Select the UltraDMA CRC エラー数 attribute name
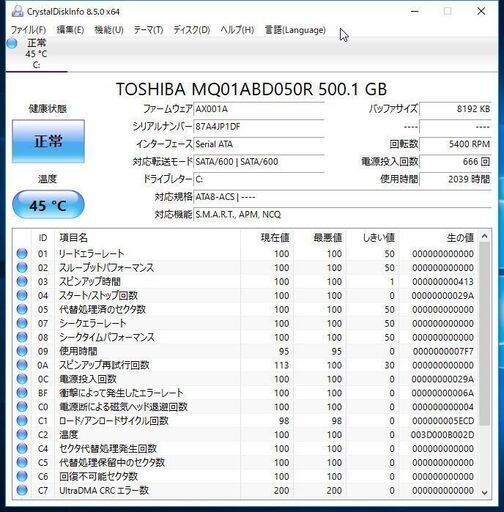 point(104,490)
